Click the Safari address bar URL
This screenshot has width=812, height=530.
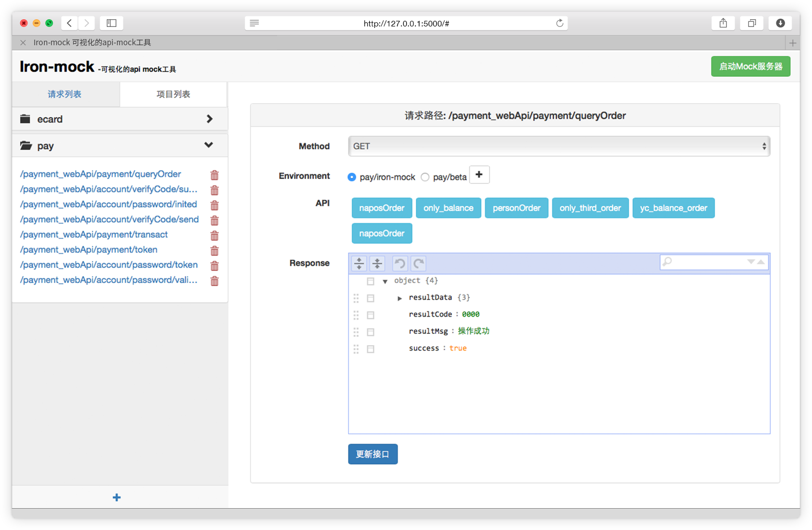pyautogui.click(x=406, y=23)
